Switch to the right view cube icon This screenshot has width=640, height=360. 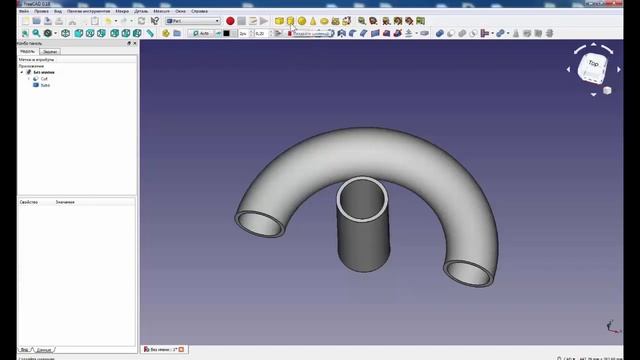[101, 33]
